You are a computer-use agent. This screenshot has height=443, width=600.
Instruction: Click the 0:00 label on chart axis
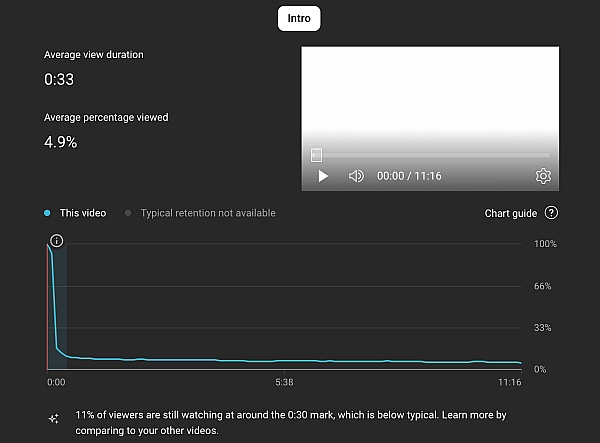[x=56, y=382]
